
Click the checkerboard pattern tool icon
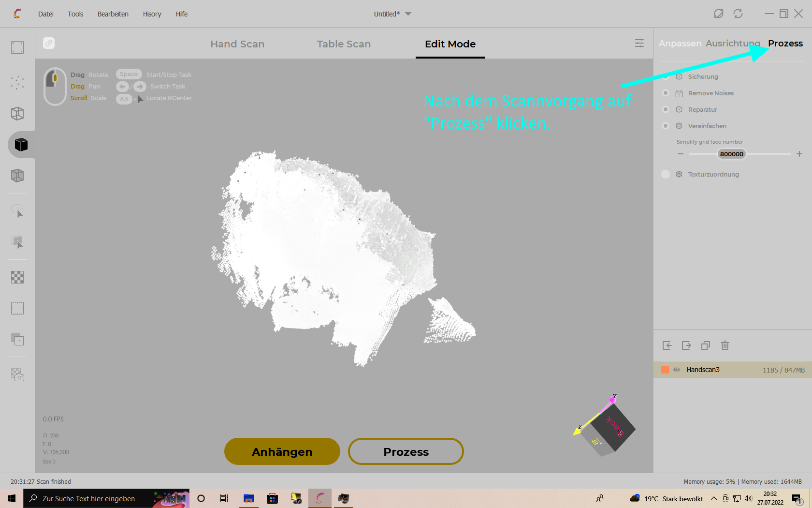(17, 277)
